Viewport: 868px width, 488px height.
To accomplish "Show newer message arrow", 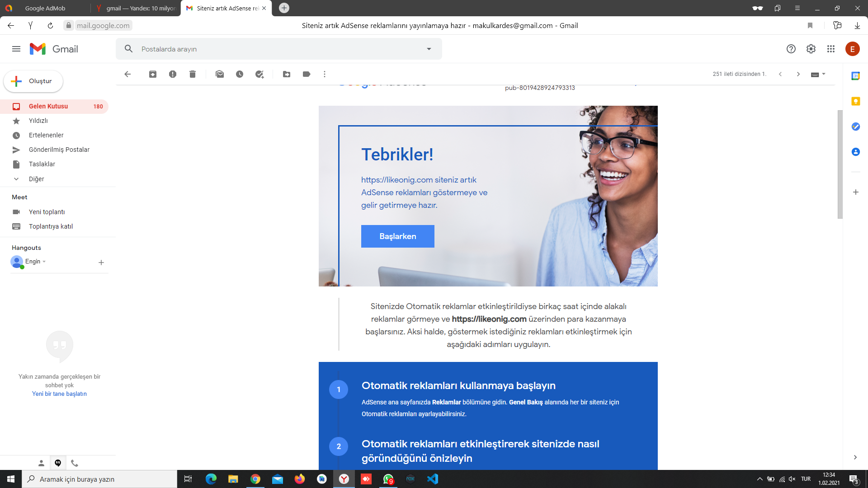I will 780,74.
